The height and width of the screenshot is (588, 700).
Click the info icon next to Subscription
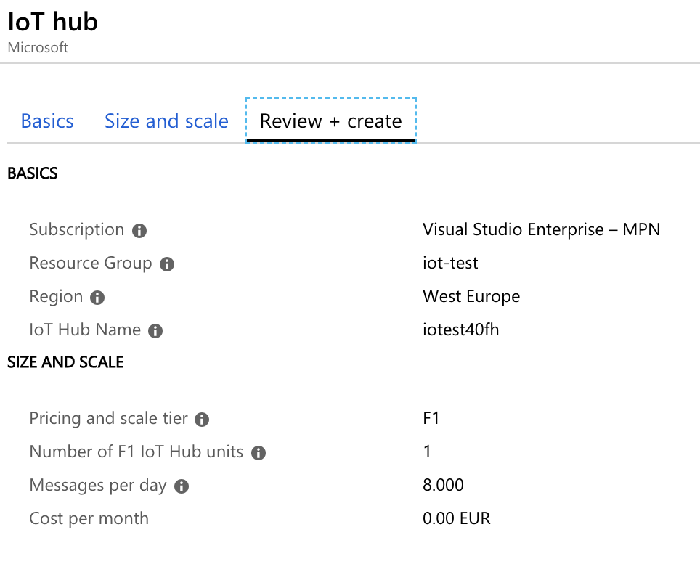[x=139, y=231]
